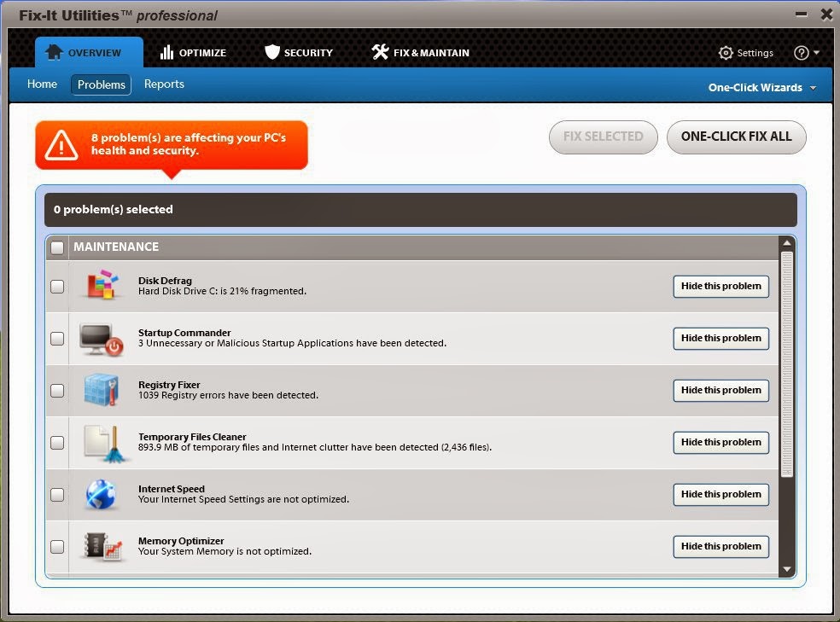
Task: Open the Home sub-tab
Action: coord(42,84)
